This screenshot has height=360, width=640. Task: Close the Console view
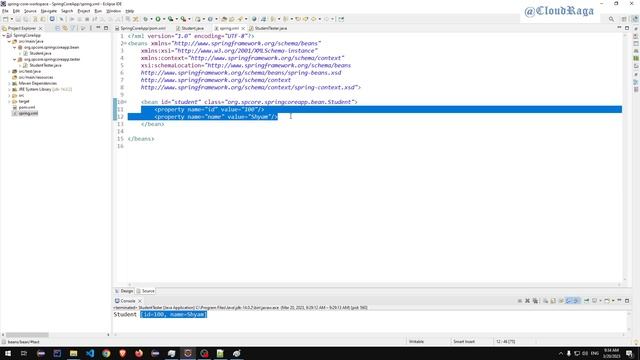click(140, 301)
